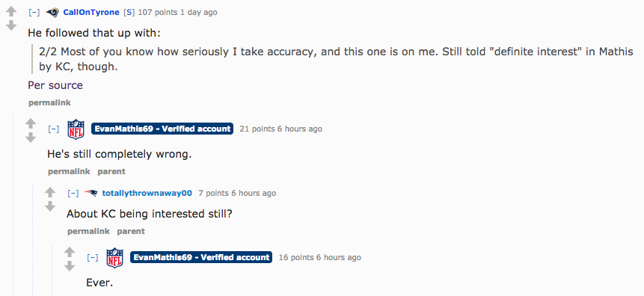Click the Rams flair icon beside CallOnTyrone

click(x=52, y=12)
